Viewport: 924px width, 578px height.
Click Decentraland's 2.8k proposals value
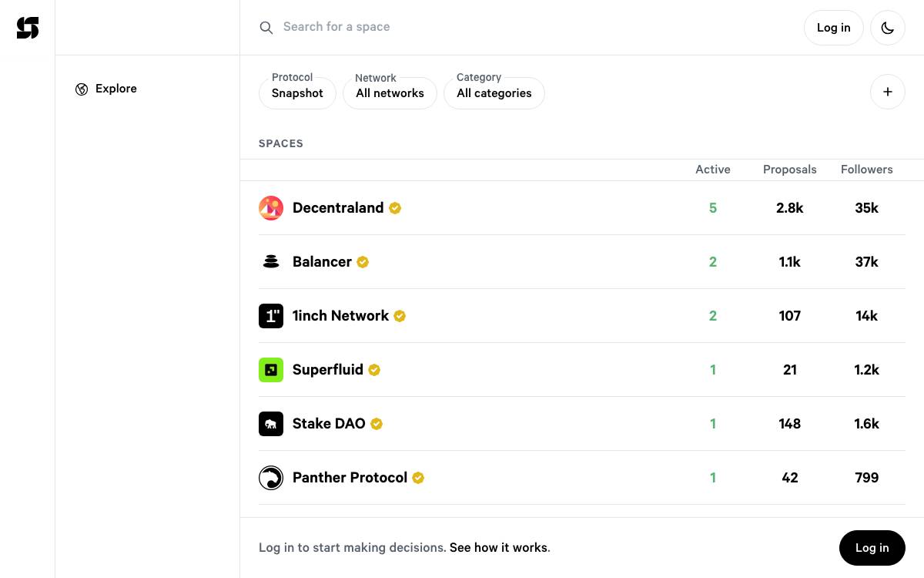tap(790, 208)
